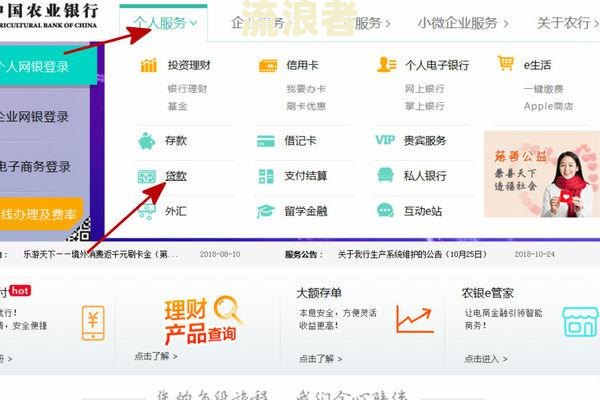The width and height of the screenshot is (600, 400).
Task: Click the 2018-08-10 notice date
Action: [x=220, y=255]
